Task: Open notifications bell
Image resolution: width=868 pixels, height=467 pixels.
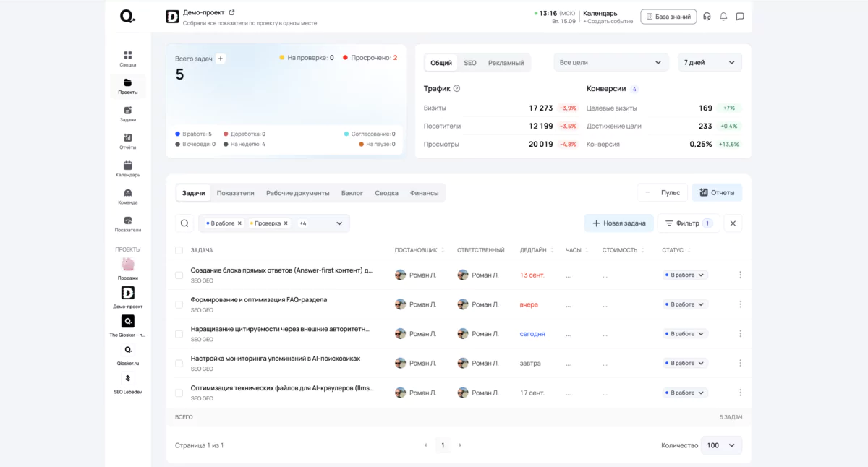Action: click(723, 17)
